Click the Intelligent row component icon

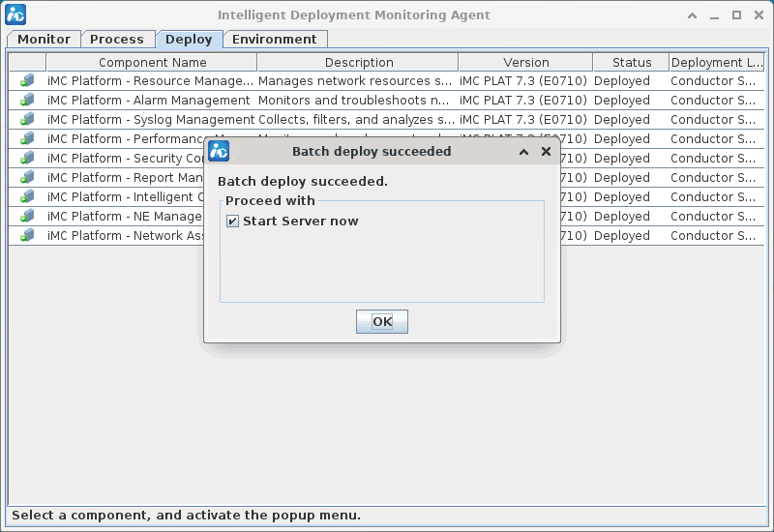pos(27,197)
